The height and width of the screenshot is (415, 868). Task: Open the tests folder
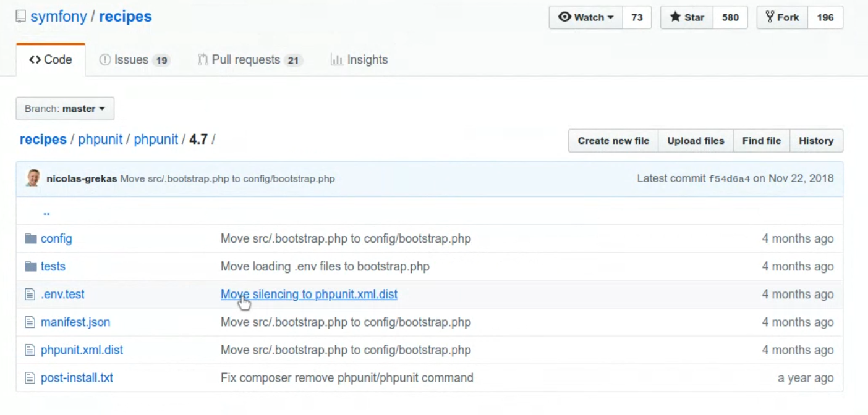[53, 266]
